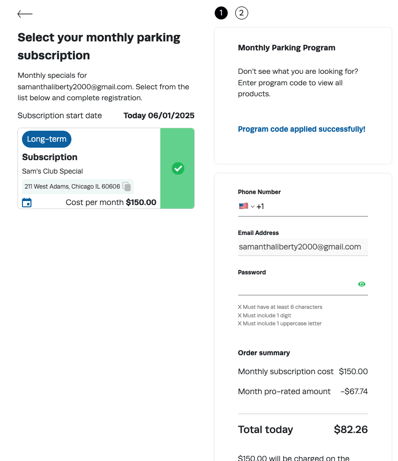This screenshot has height=461, width=398.
Task: Click the back arrow icon
Action: [25, 14]
